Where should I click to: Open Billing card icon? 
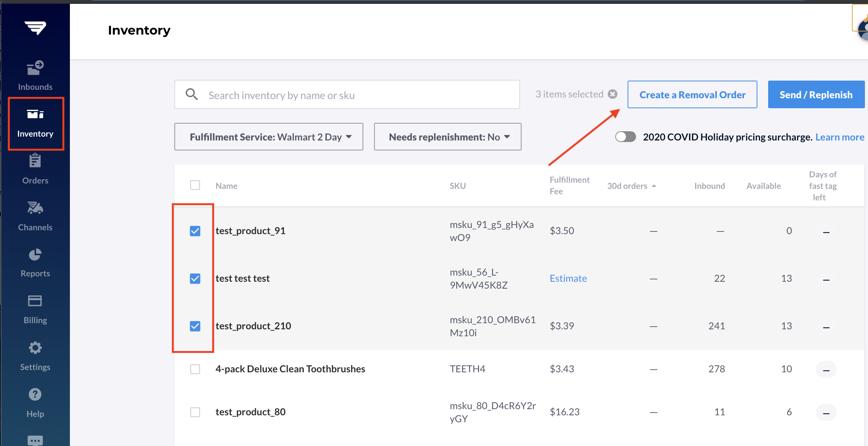pyautogui.click(x=35, y=301)
